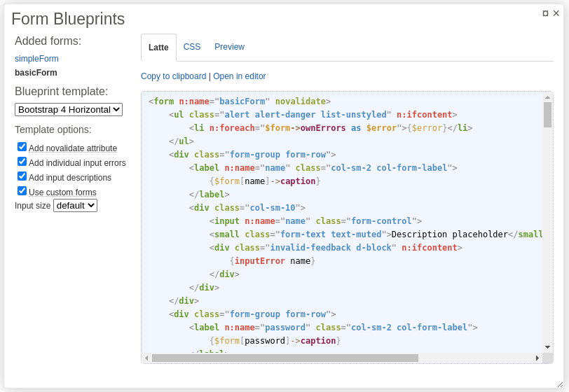Viewport: 569px width, 392px height.
Task: Toggle Add novalidate attribute checkbox
Action: click(x=22, y=147)
